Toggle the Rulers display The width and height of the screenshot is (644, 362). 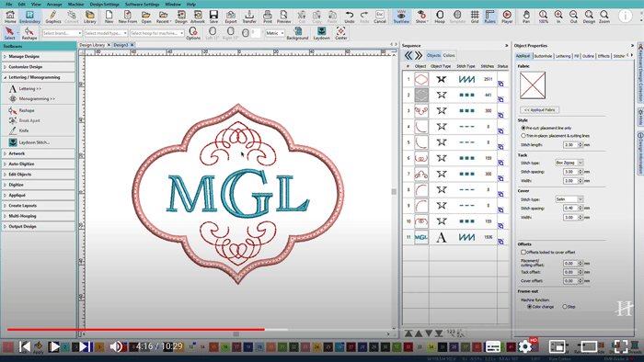489,17
